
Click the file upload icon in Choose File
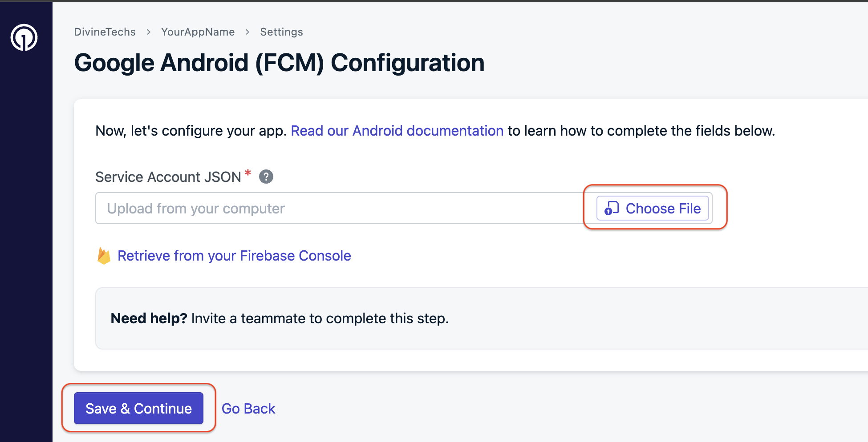(612, 208)
